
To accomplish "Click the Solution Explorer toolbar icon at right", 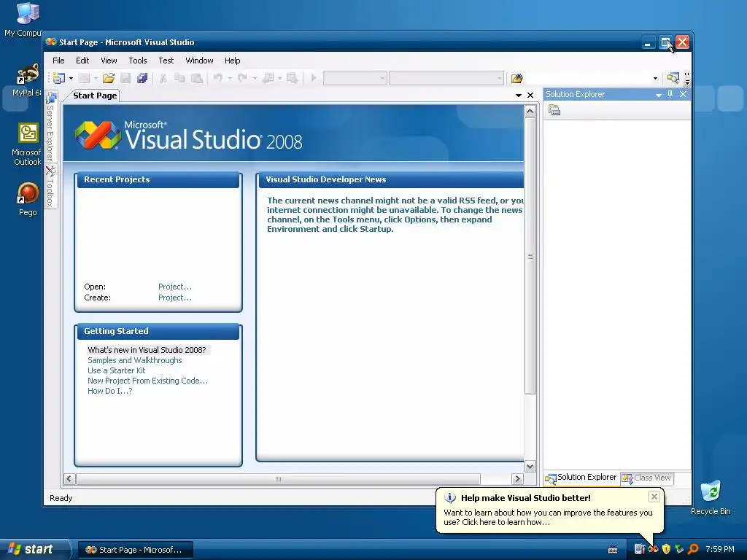I will 673,78.
